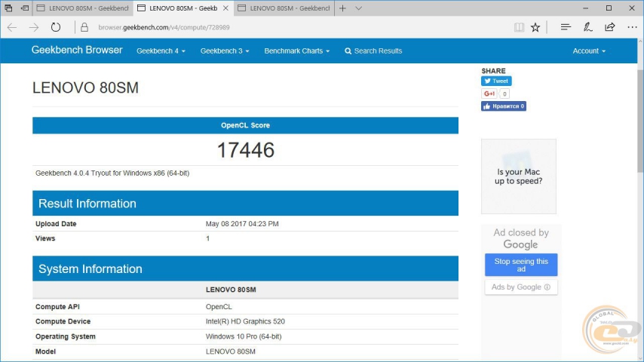Switch to first LENOVO 80SM tab

(x=83, y=8)
